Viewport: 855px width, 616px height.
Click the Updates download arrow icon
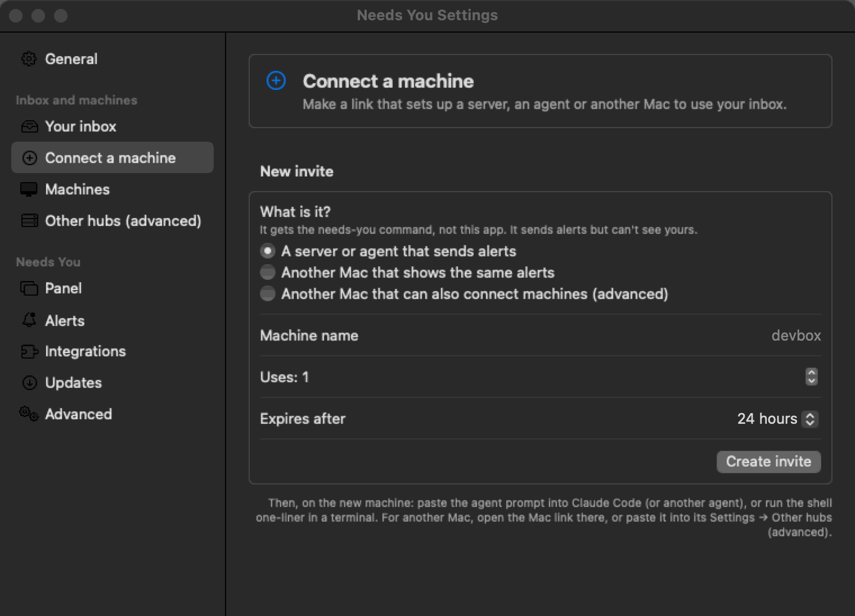pyautogui.click(x=29, y=383)
